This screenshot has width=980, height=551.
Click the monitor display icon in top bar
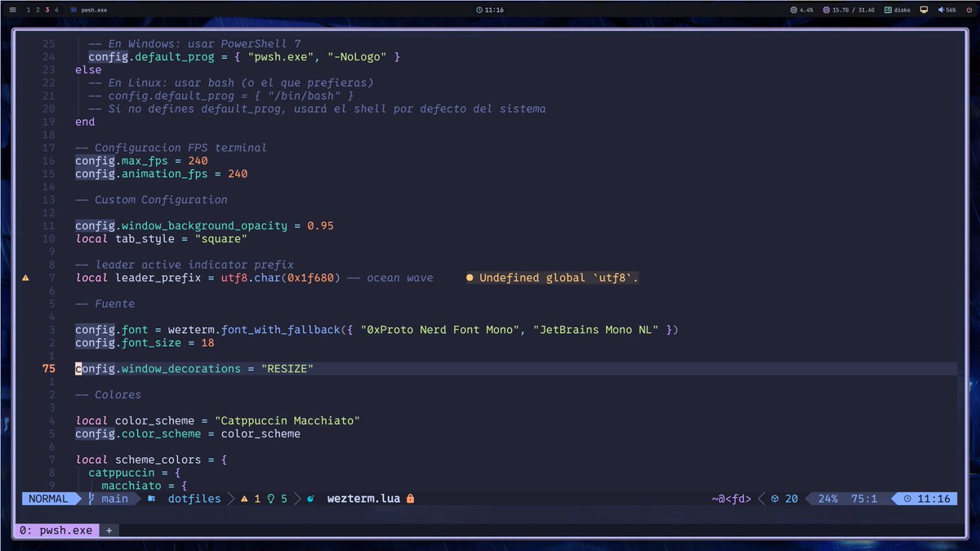924,10
